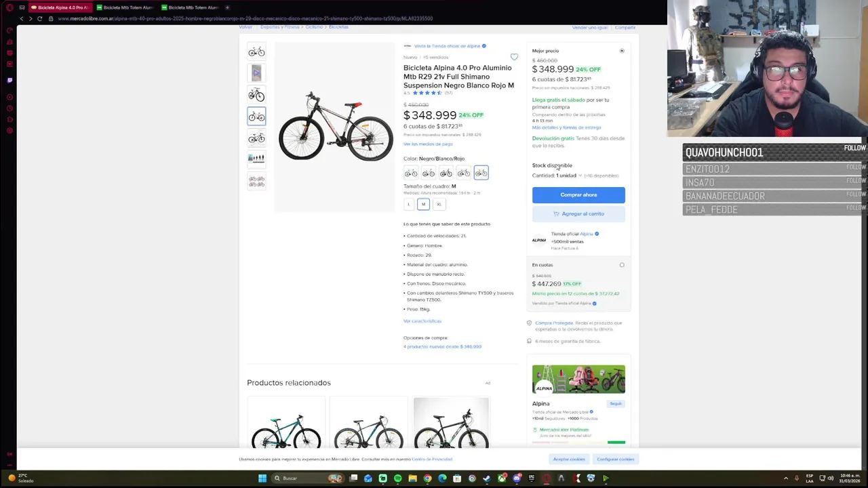View the selected fourth gallery thumbnail
The height and width of the screenshot is (488, 868).
(x=256, y=117)
